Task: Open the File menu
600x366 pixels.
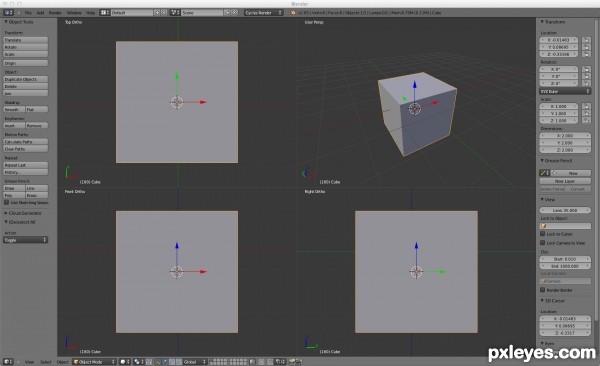Action: point(28,13)
